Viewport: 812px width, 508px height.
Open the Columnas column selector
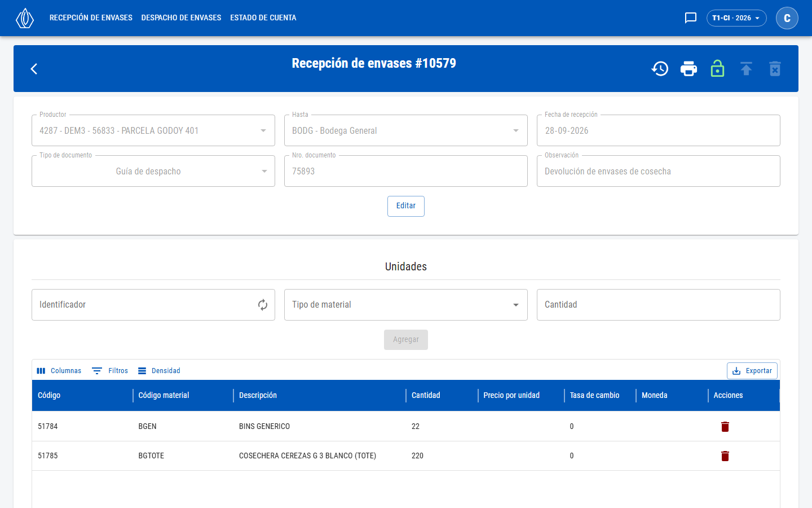click(59, 371)
